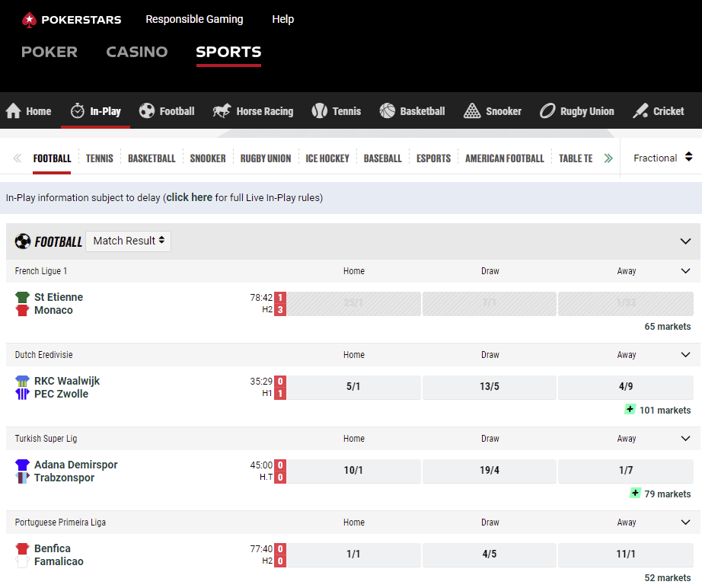
Task: Switch to the American Football in-play tab
Action: click(505, 158)
